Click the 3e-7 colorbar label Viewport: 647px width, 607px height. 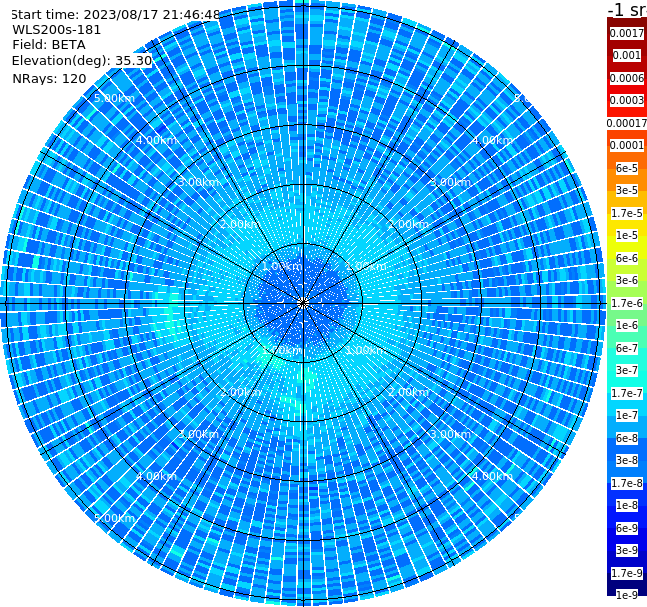pyautogui.click(x=627, y=370)
